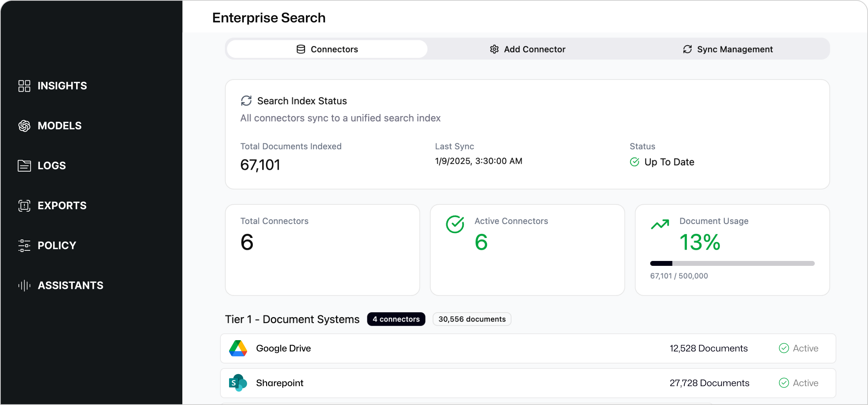Switch to the Connectors tab
Viewport: 868px width, 405px height.
point(327,49)
